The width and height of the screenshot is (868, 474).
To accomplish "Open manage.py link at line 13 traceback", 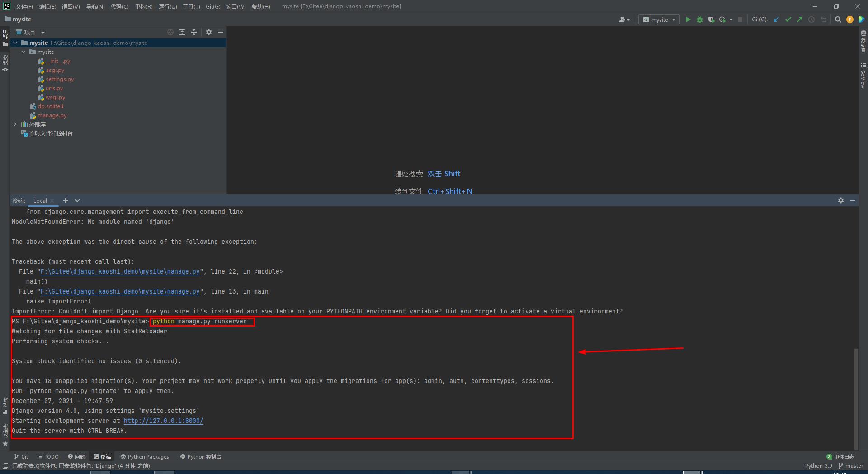I will click(x=120, y=291).
